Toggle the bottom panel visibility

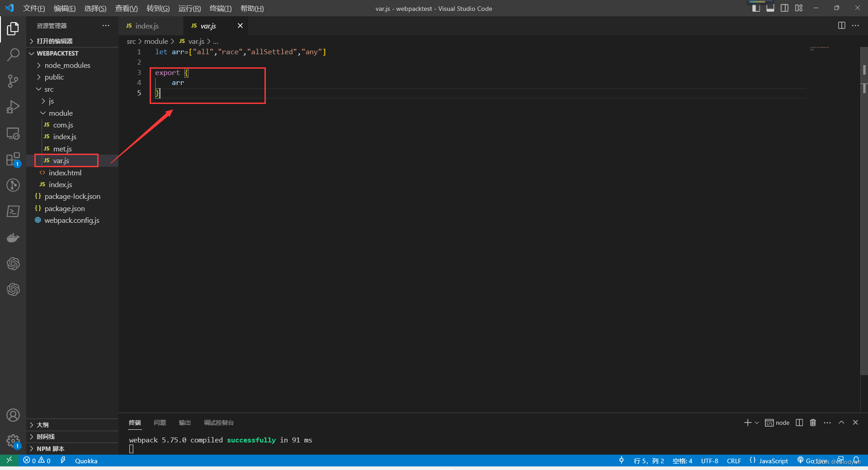(771, 8)
